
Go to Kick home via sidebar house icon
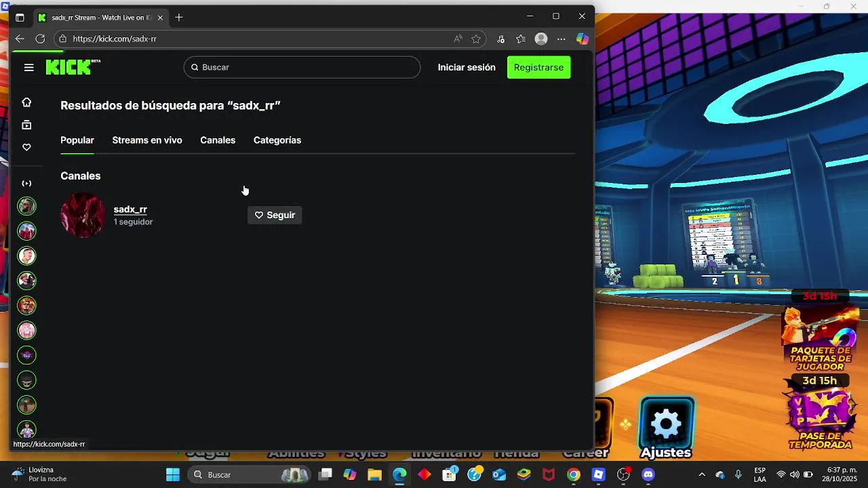click(26, 102)
